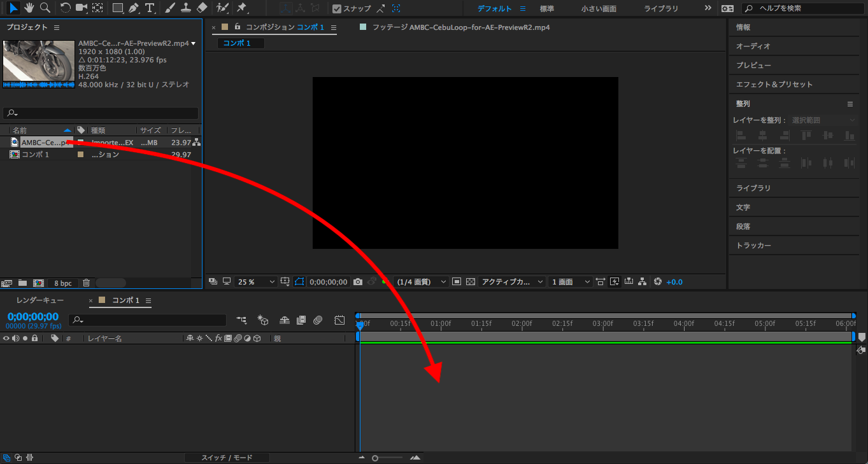Open the (1/4 画質) resolution dropdown
868x464 pixels.
421,281
